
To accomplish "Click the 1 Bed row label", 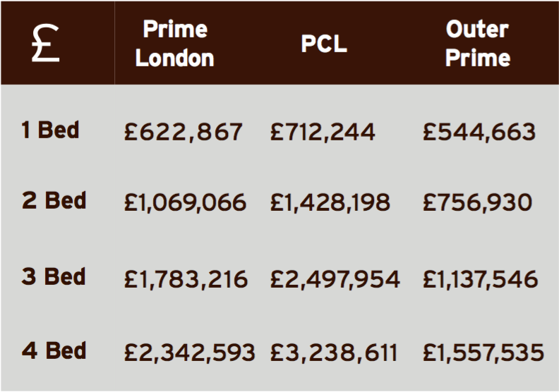I will pyautogui.click(x=50, y=130).
